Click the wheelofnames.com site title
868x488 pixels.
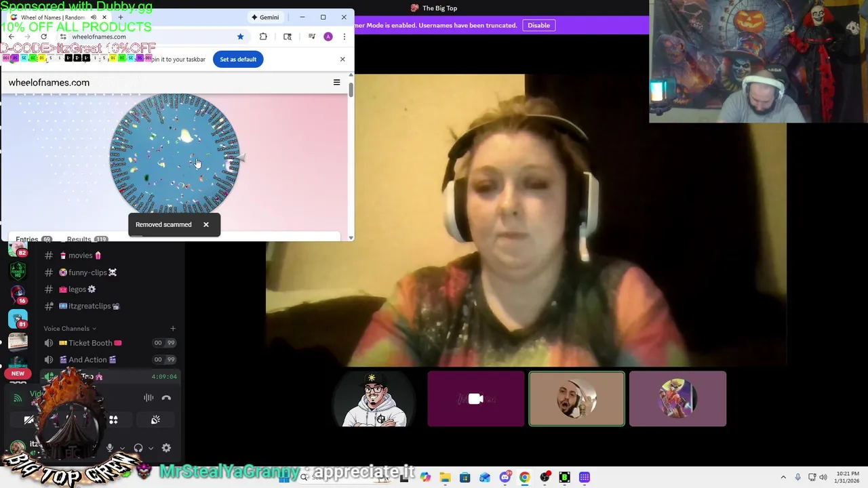[49, 83]
